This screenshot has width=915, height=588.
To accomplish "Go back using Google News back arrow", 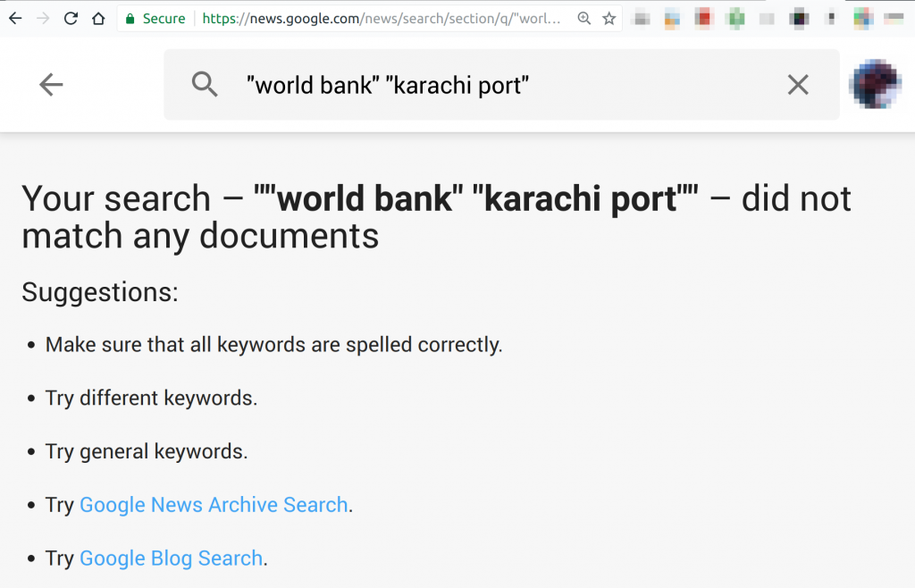I will coord(51,85).
